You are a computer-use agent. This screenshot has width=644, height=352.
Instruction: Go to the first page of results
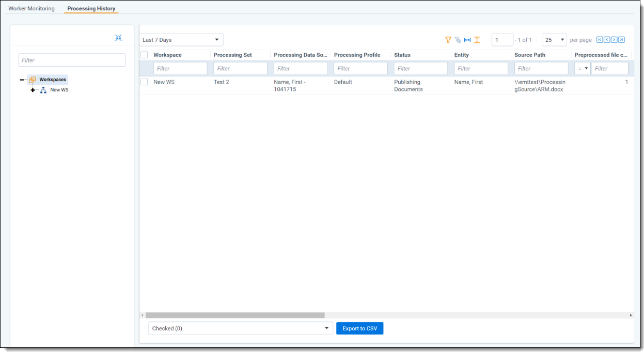[x=600, y=40]
